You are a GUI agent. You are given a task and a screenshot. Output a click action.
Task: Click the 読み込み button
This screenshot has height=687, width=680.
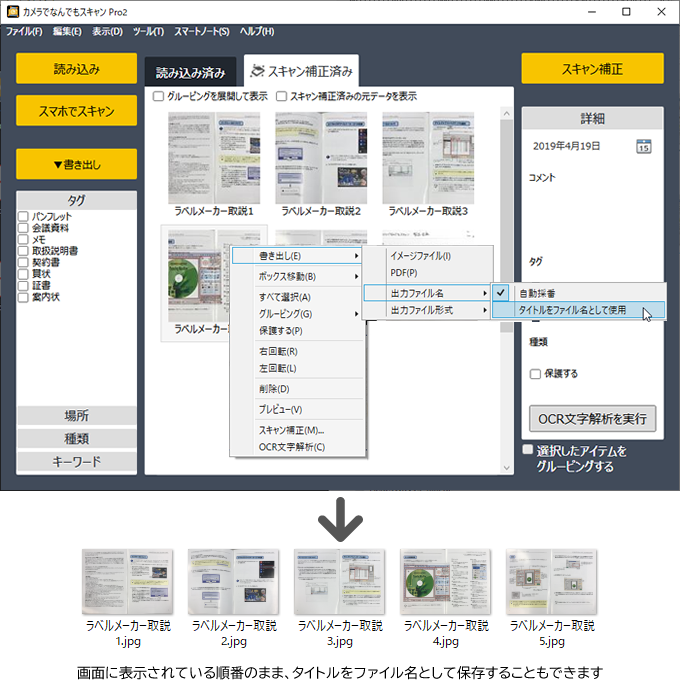[x=76, y=68]
